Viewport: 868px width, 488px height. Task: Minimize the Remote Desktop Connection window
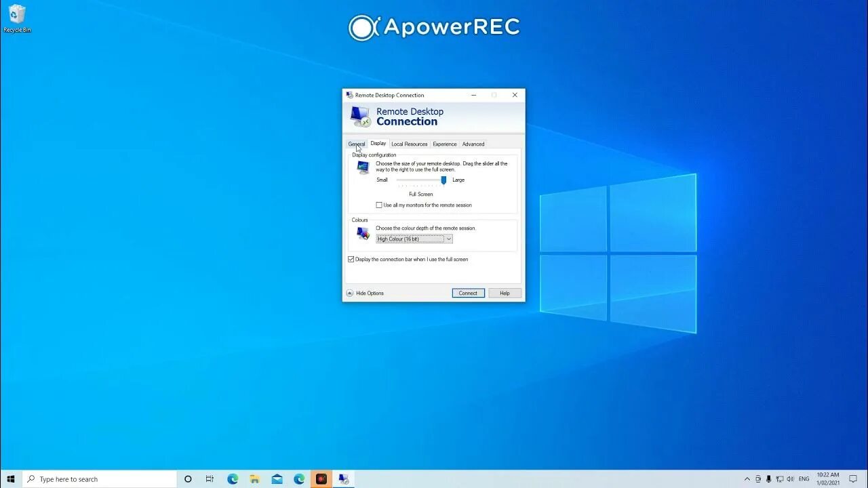[473, 95]
